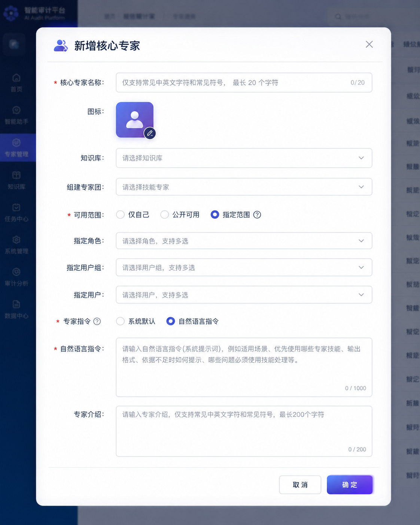The image size is (420, 525).
Task: Select the 公开可用 radio option
Action: pos(164,215)
